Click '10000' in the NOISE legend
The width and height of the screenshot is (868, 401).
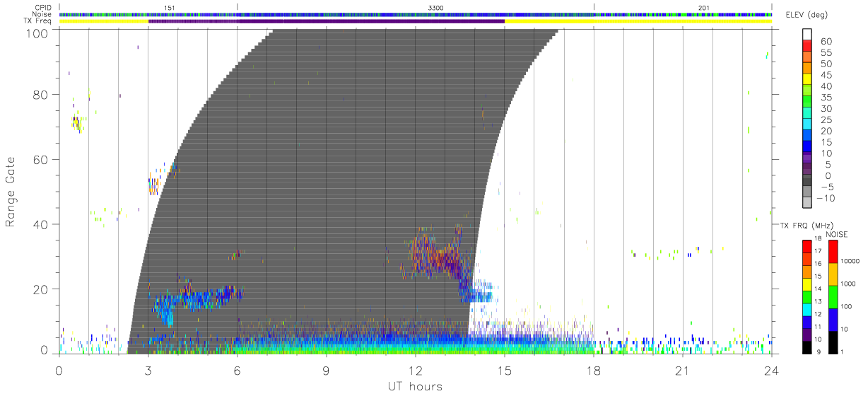click(850, 262)
